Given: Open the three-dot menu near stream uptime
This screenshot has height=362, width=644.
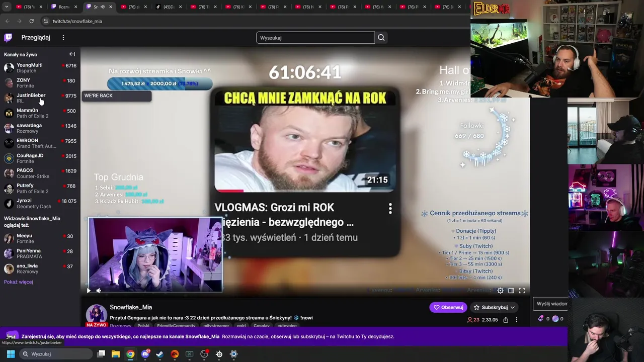Looking at the screenshot, I should coord(516,320).
